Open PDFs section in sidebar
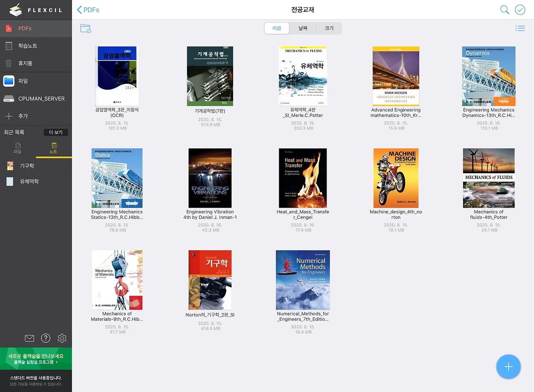 tap(36, 28)
